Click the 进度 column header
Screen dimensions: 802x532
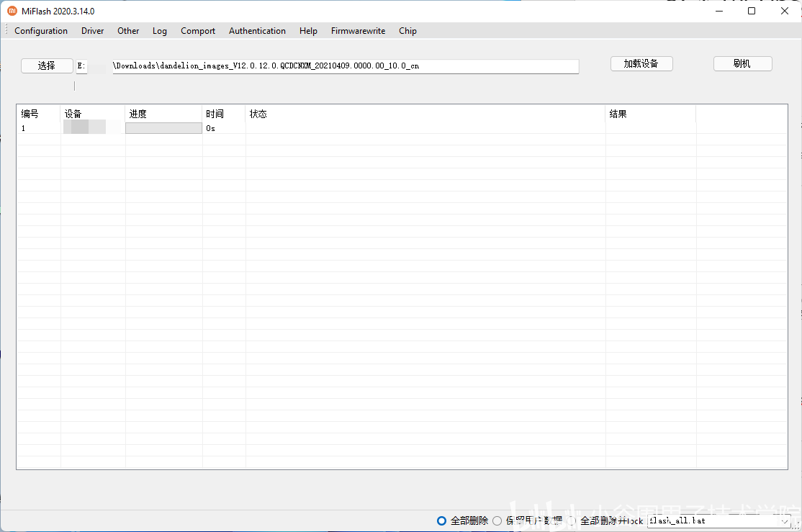coord(163,114)
